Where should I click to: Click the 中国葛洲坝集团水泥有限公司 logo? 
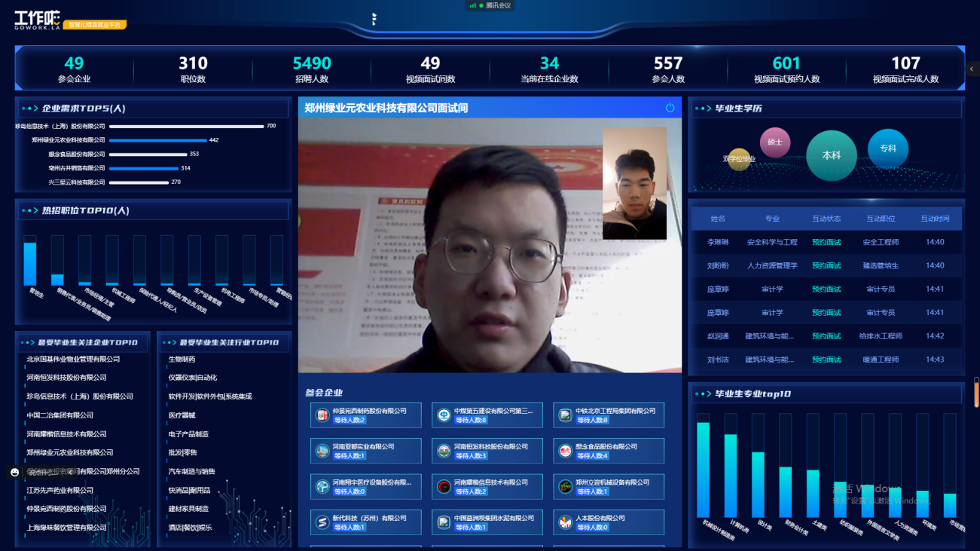[x=444, y=522]
